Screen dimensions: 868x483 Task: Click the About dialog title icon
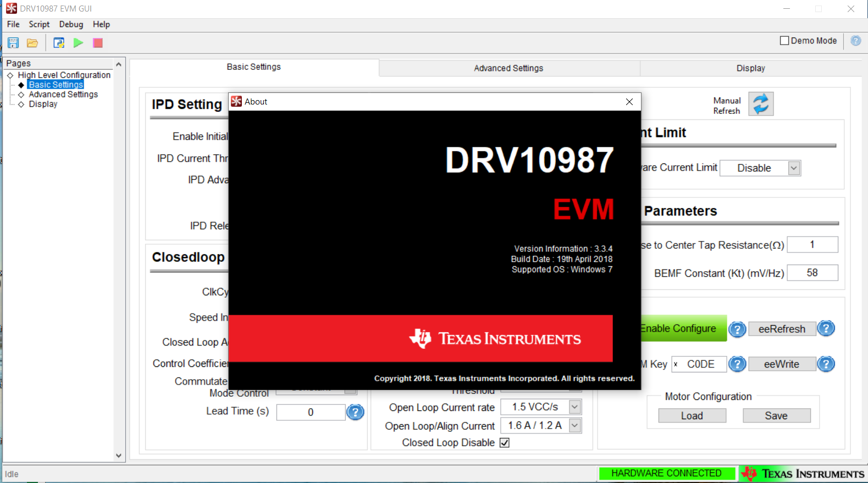(x=236, y=101)
